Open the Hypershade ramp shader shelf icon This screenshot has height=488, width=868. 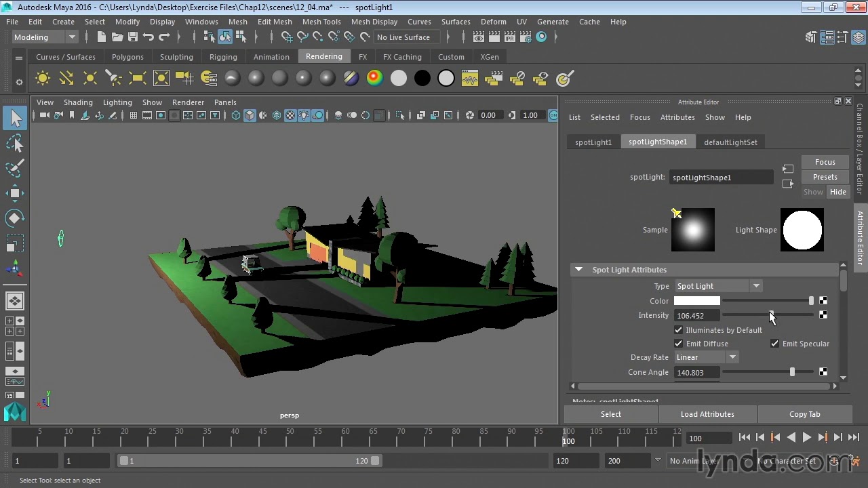(x=374, y=79)
